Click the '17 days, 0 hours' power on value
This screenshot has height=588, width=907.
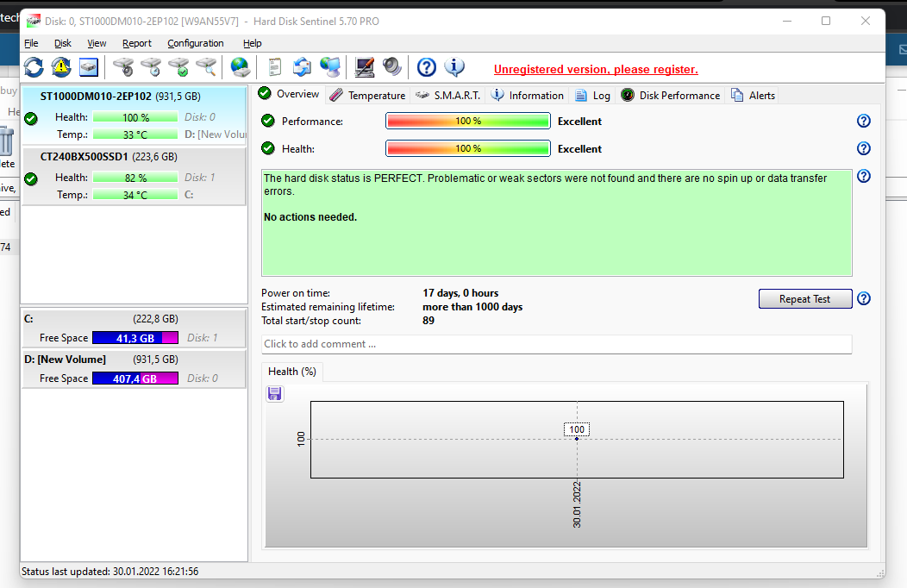(460, 293)
